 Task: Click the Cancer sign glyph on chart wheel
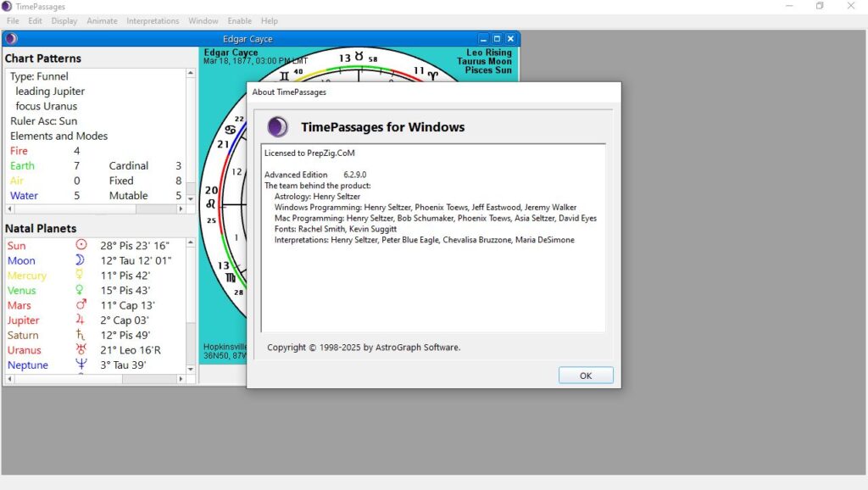[x=231, y=130]
